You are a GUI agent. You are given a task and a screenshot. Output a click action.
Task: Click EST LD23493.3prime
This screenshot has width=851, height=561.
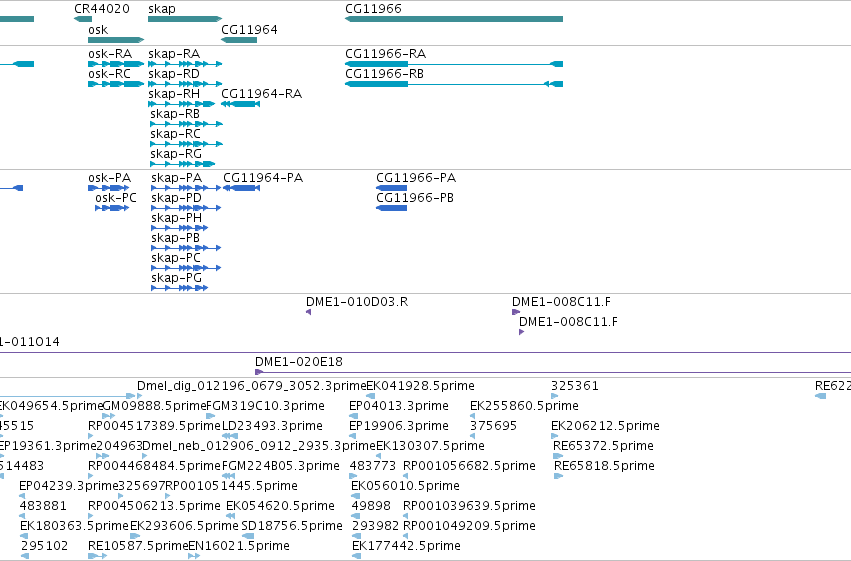[230, 436]
